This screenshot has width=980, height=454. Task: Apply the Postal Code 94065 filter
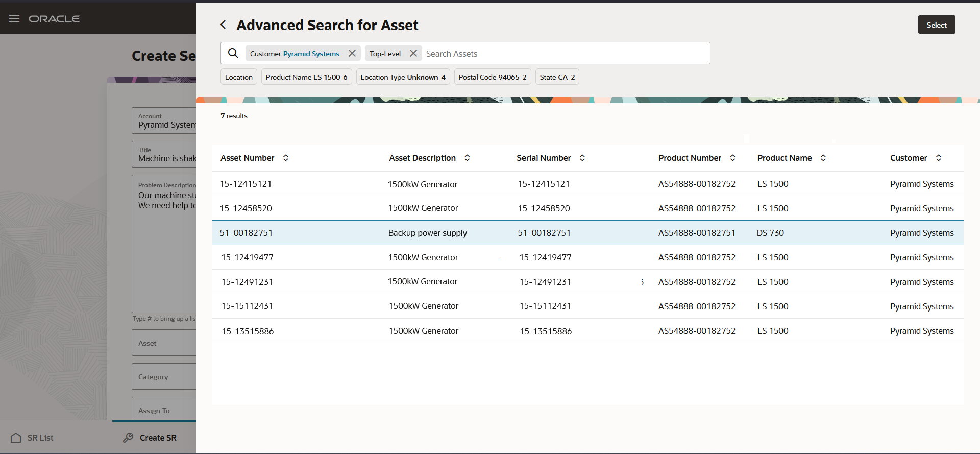(493, 77)
